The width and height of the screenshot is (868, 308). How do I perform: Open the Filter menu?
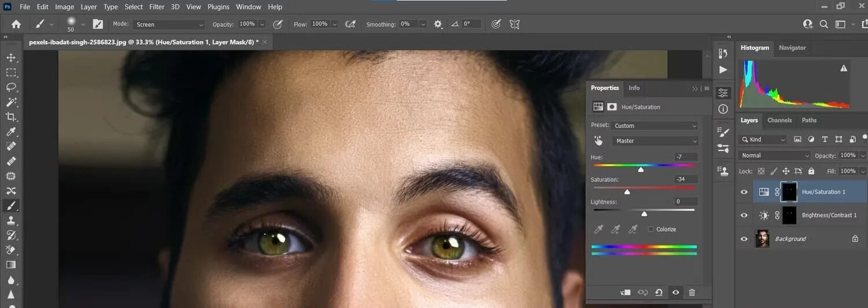pyautogui.click(x=157, y=7)
